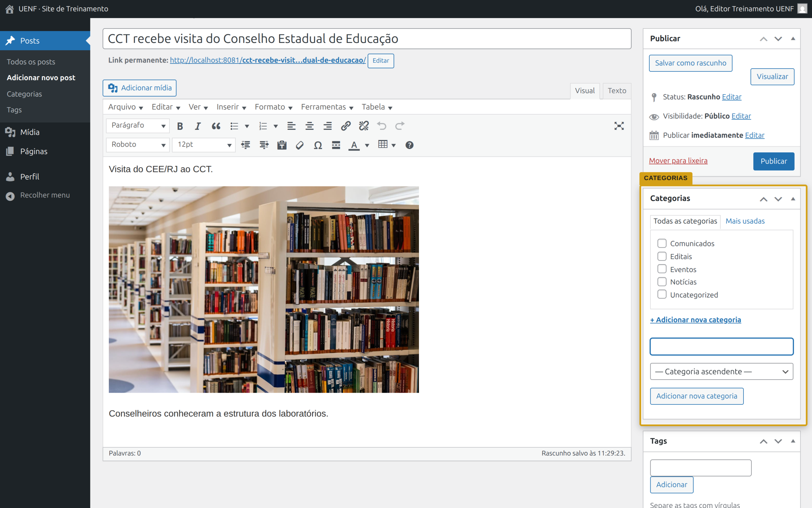The width and height of the screenshot is (812, 508).
Task: Clear formatting with the eraser icon
Action: pyautogui.click(x=300, y=145)
